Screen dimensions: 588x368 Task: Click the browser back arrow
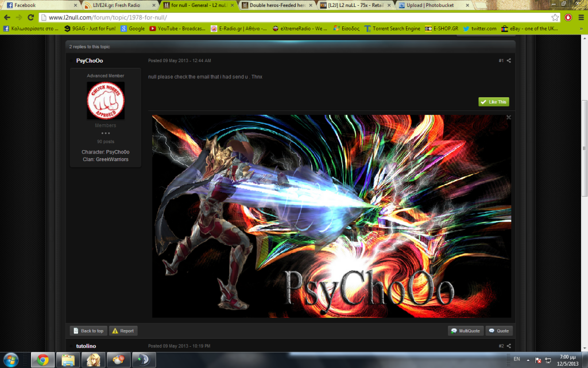click(x=7, y=17)
